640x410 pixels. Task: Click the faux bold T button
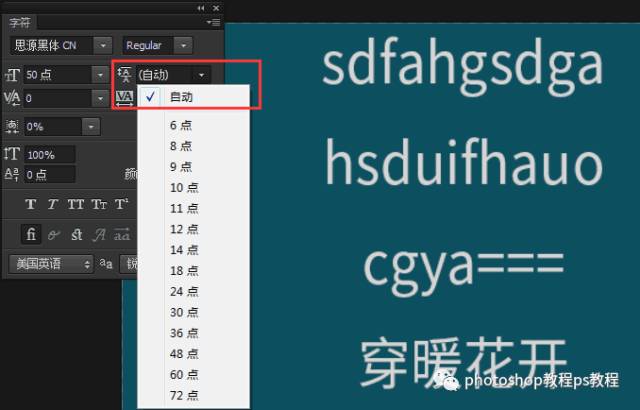click(30, 204)
